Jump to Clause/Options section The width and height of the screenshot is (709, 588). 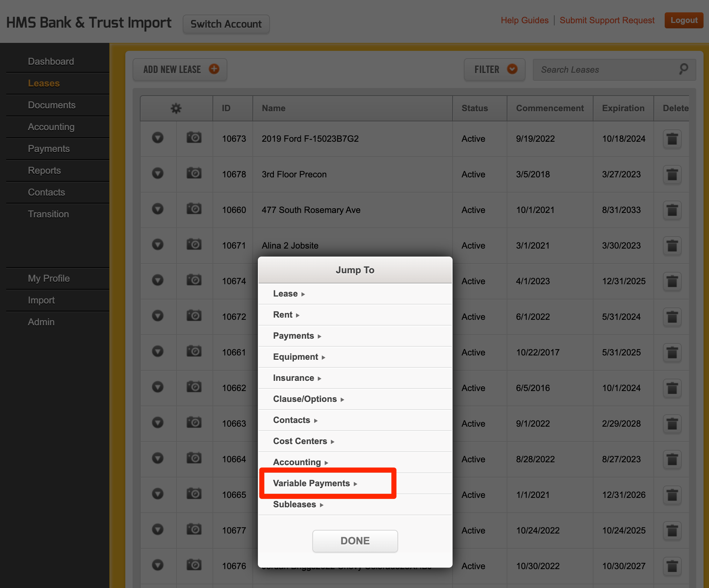[x=355, y=399]
